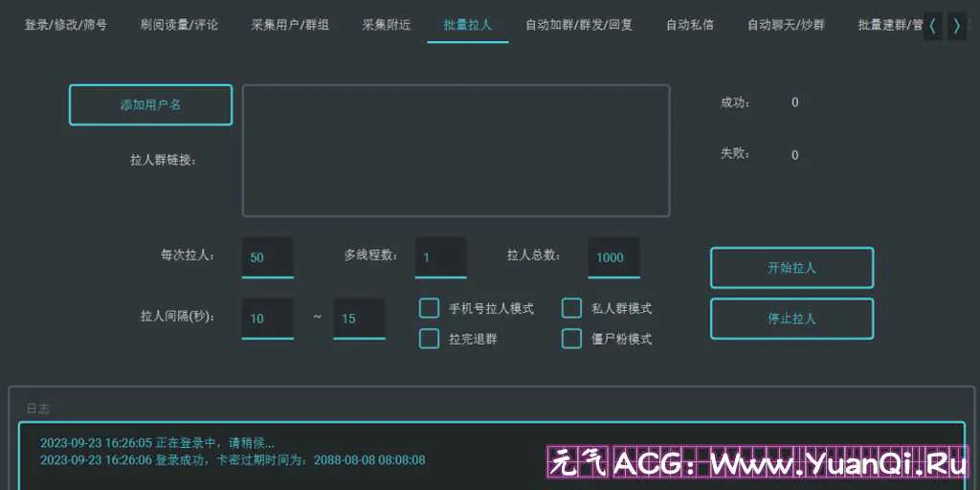Click the 开始拉人 button
The height and width of the screenshot is (490, 980).
[x=791, y=268]
